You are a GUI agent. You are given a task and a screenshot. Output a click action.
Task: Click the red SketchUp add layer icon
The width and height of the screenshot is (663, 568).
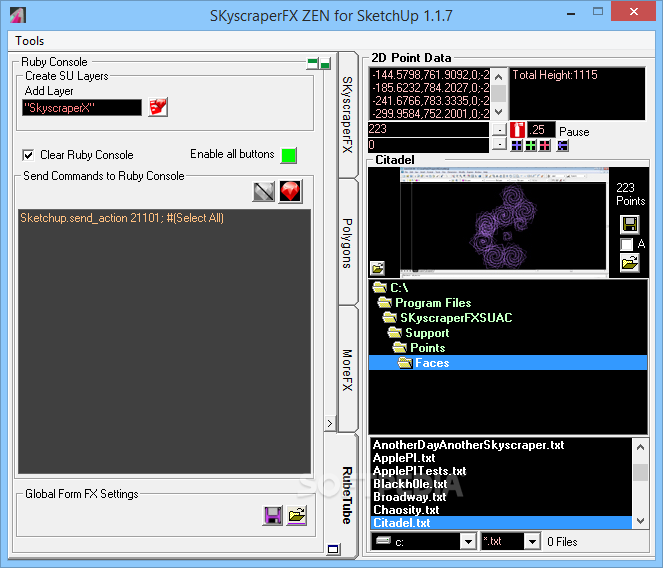pyautogui.click(x=158, y=107)
